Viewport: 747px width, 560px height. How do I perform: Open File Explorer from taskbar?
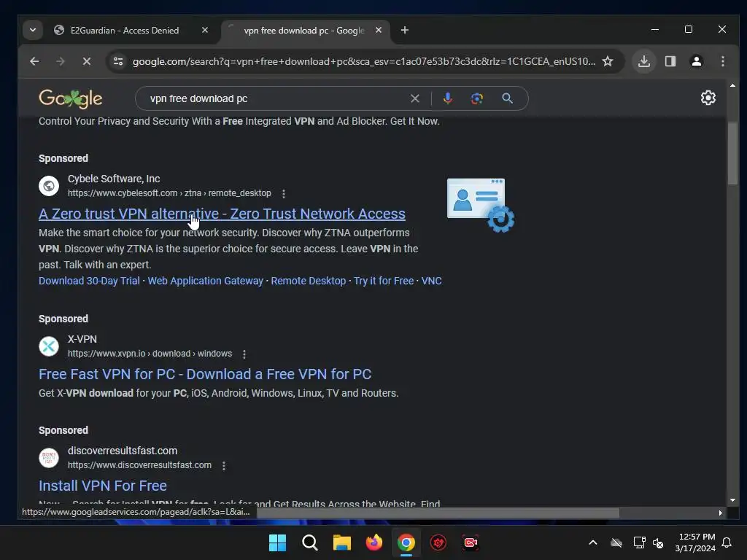(341, 542)
